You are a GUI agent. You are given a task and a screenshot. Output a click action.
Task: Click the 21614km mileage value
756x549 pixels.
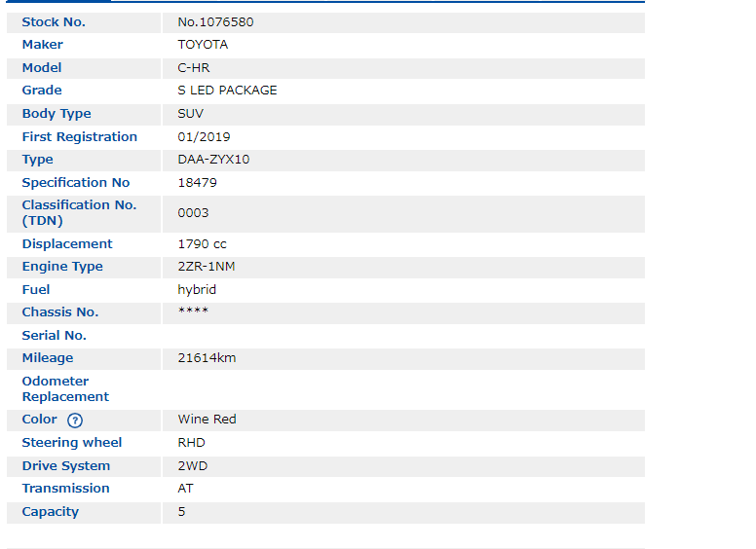(x=207, y=358)
